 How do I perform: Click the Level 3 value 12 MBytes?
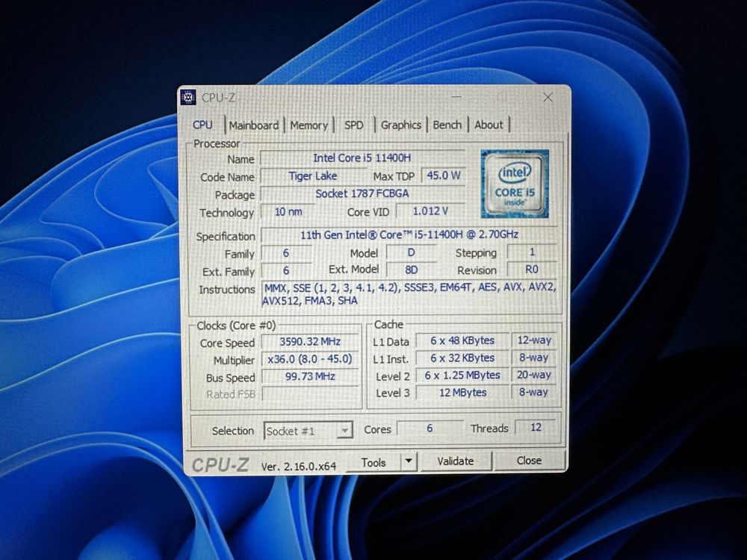[x=462, y=393]
